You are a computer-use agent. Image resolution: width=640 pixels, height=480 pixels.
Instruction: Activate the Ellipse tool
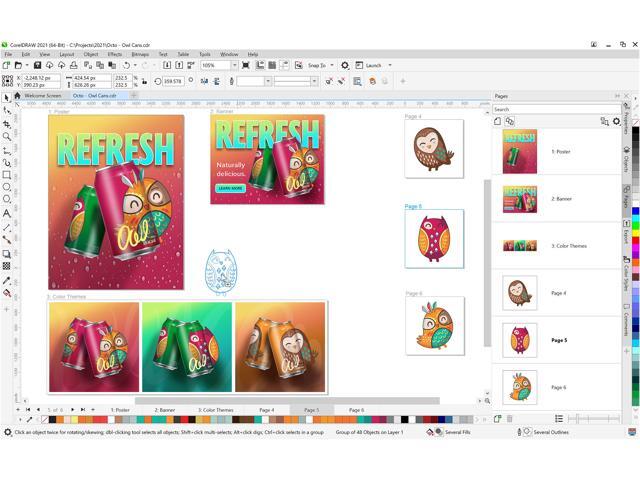7,188
